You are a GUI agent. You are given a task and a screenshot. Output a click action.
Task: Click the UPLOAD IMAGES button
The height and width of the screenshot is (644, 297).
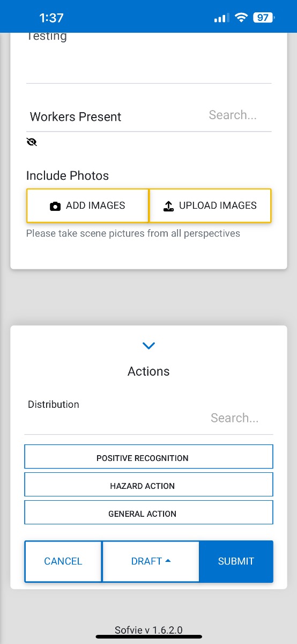(210, 206)
